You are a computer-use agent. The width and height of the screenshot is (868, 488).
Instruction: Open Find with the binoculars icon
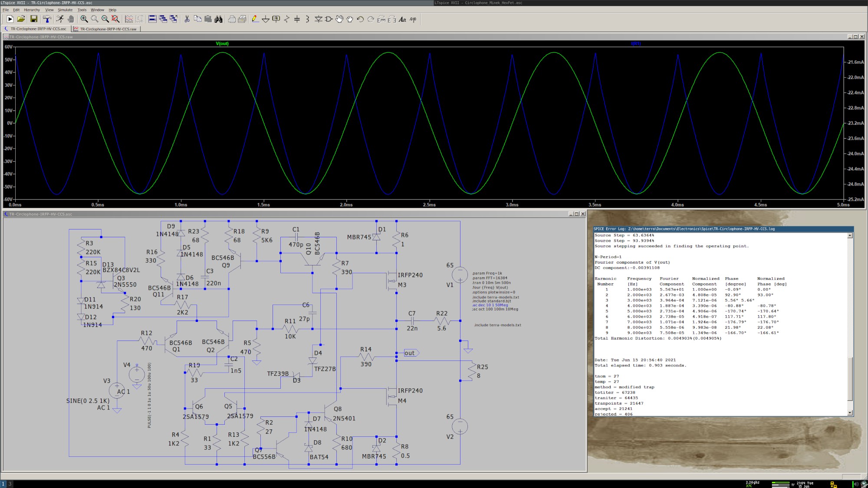pyautogui.click(x=218, y=19)
